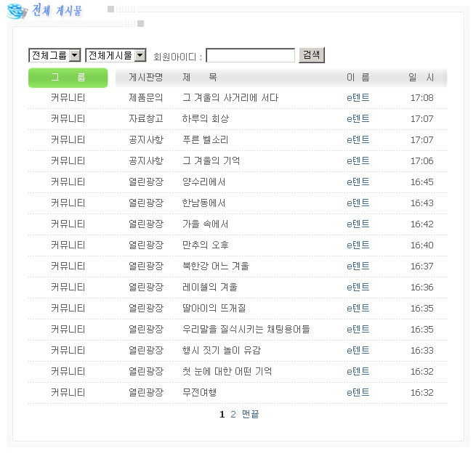476x456 pixels.
Task: Click time 17:06
Action: pyautogui.click(x=422, y=160)
